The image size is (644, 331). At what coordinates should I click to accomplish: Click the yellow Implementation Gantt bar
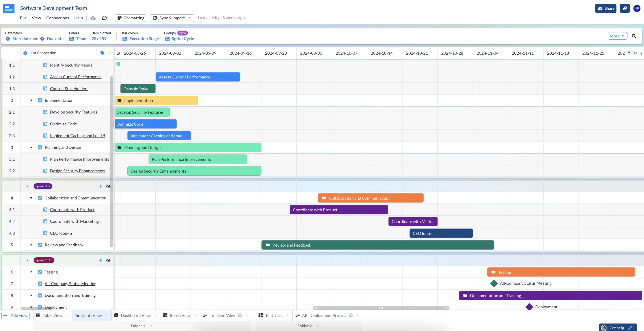(156, 100)
